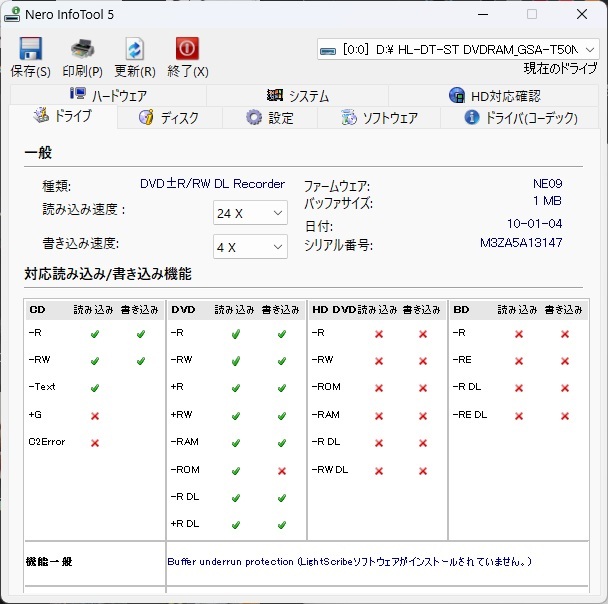The height and width of the screenshot is (604, 609).
Task: Open the current drive selection dropdown
Action: pyautogui.click(x=458, y=49)
